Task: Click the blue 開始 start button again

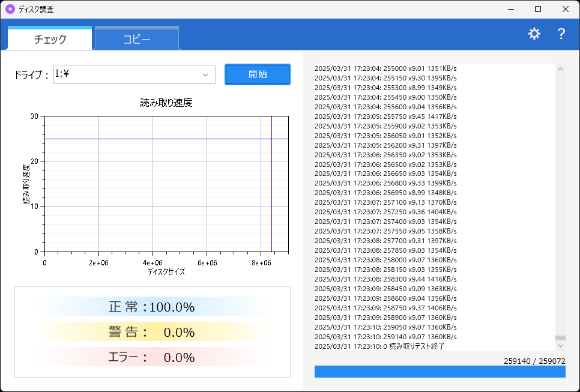Action: 257,74
